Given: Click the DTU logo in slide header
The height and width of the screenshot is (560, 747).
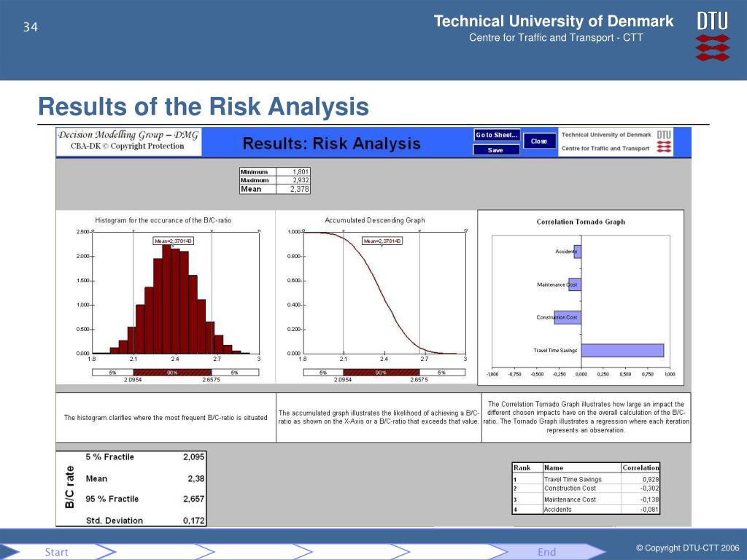Looking at the screenshot, I should [x=713, y=36].
